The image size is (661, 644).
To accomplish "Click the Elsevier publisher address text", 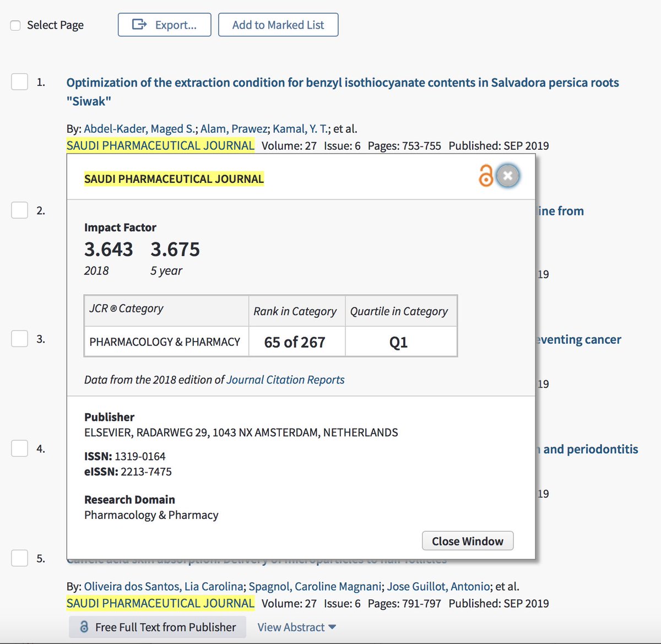I will click(x=241, y=432).
